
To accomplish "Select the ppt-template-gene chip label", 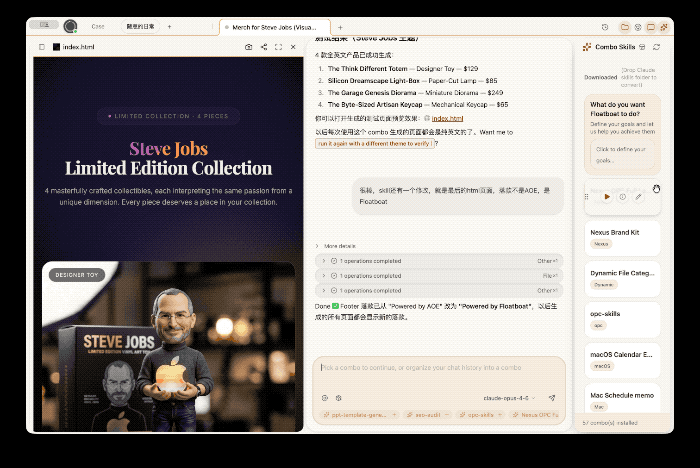I will [x=359, y=415].
